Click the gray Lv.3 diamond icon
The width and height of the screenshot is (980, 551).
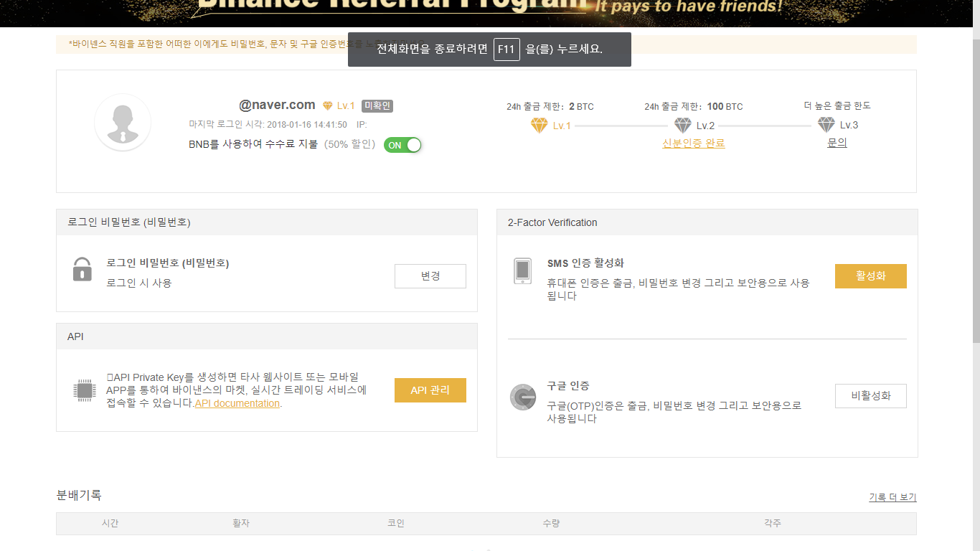coord(826,125)
